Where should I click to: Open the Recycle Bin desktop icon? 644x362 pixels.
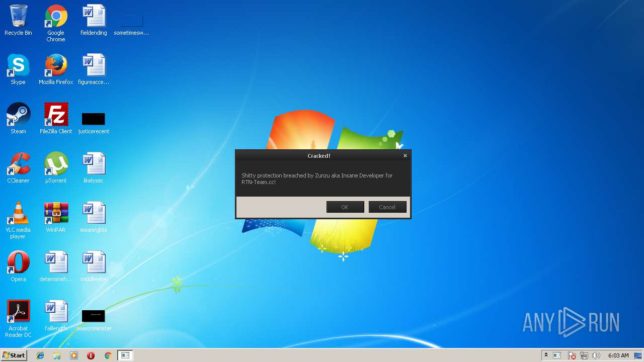tap(18, 21)
